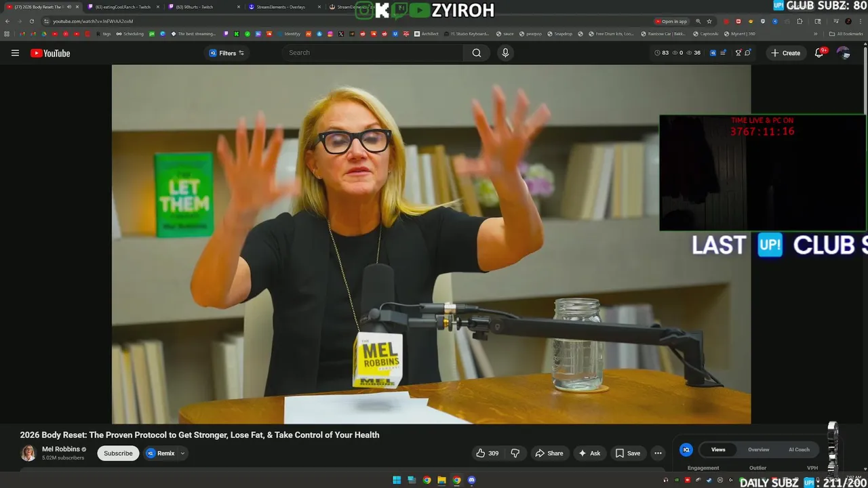This screenshot has height=488, width=868.
Task: Go back in browser history
Action: 7,21
